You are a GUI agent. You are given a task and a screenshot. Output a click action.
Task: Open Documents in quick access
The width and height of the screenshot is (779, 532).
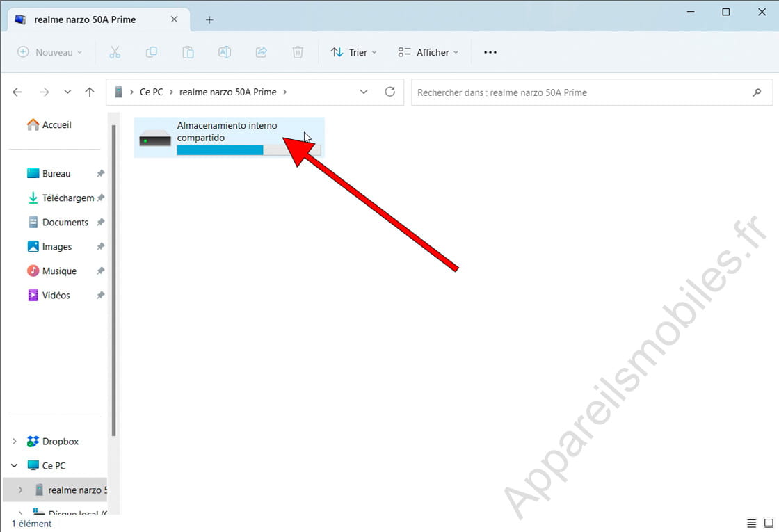58,222
